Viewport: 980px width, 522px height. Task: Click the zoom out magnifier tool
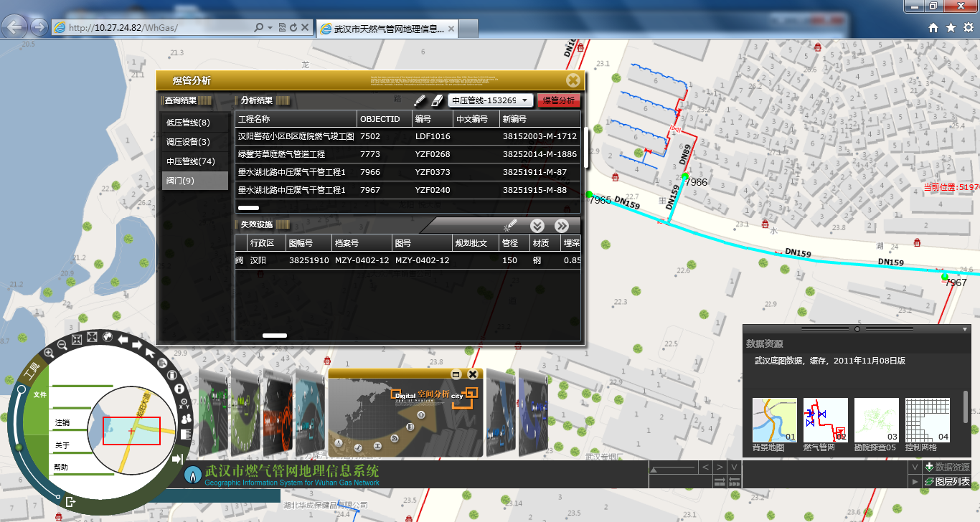tap(62, 345)
